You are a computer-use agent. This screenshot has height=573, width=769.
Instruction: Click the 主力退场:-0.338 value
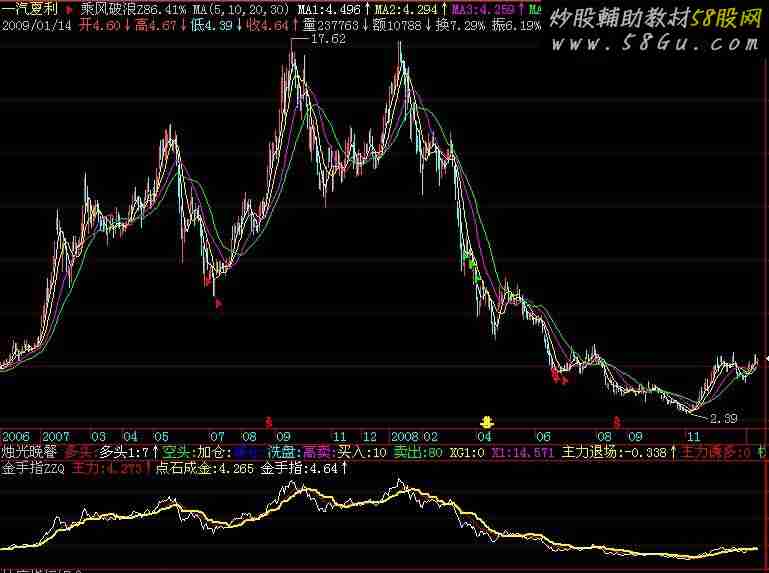[x=615, y=452]
